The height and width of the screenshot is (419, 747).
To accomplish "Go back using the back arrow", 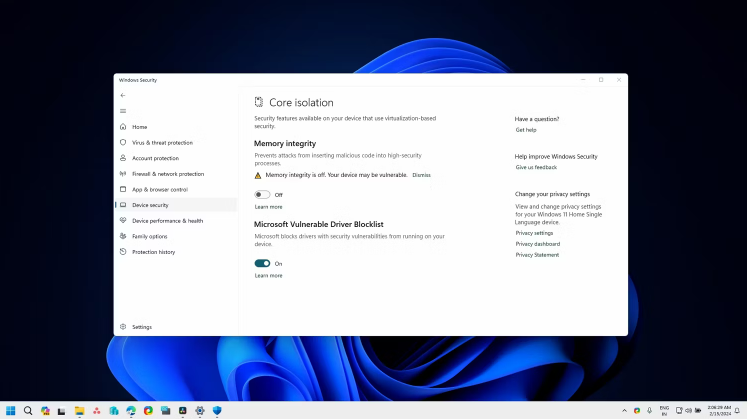I will 123,95.
